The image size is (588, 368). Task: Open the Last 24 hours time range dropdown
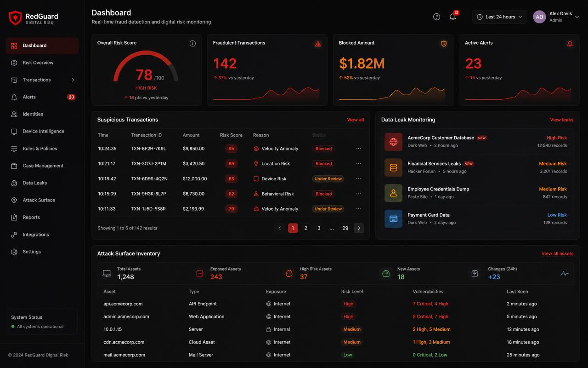499,17
